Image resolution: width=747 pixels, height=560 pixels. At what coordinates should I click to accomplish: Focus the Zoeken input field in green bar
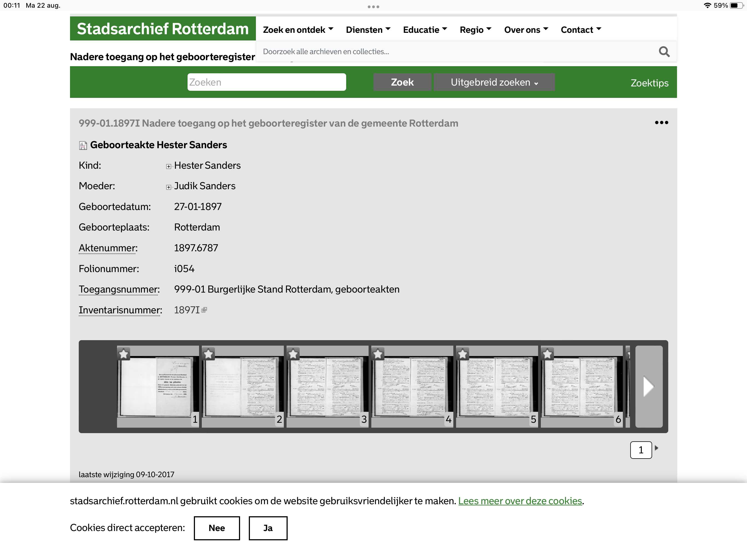[x=266, y=82]
